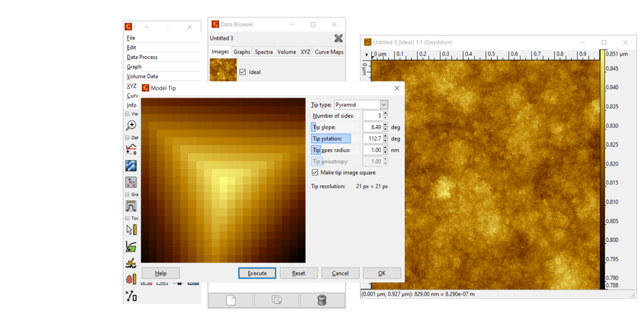This screenshot has width=644, height=329.
Task: Collapse the Tools section in toolbox
Action: 127,218
